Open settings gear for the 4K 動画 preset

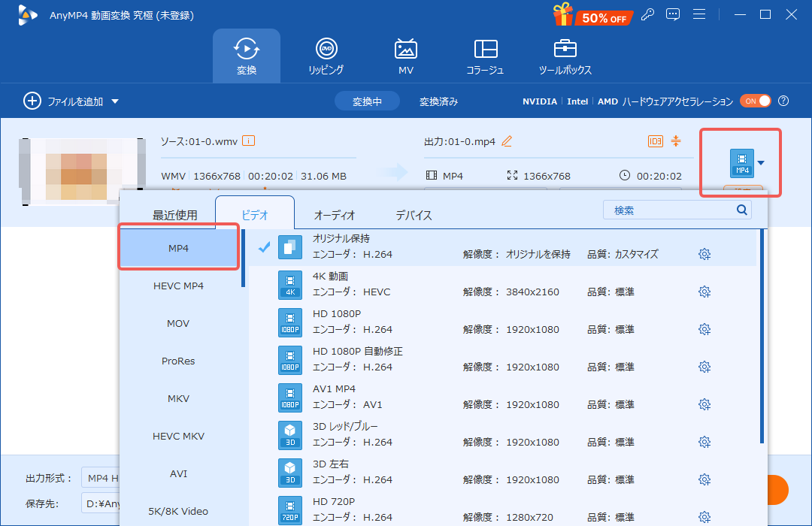[x=704, y=291]
